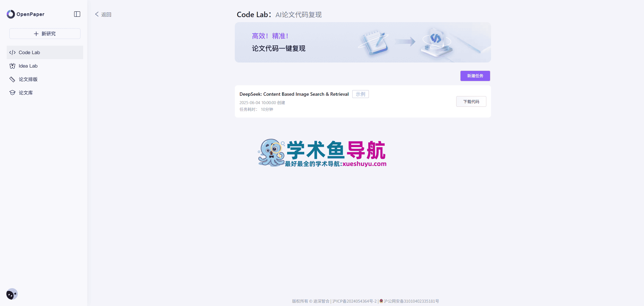Download code with 下载代码 button
Image resolution: width=644 pixels, height=306 pixels.
[471, 101]
